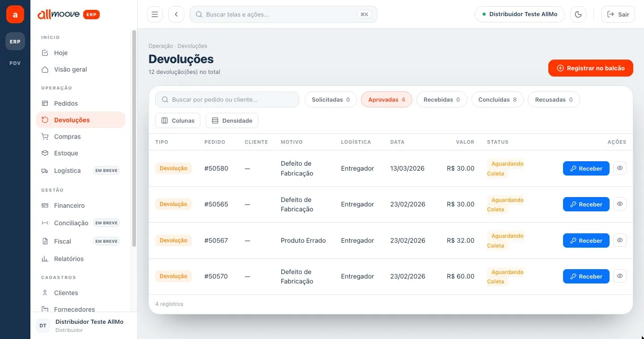644x339 pixels.
Task: Focus the Buscar telas e ações search
Action: tap(284, 14)
